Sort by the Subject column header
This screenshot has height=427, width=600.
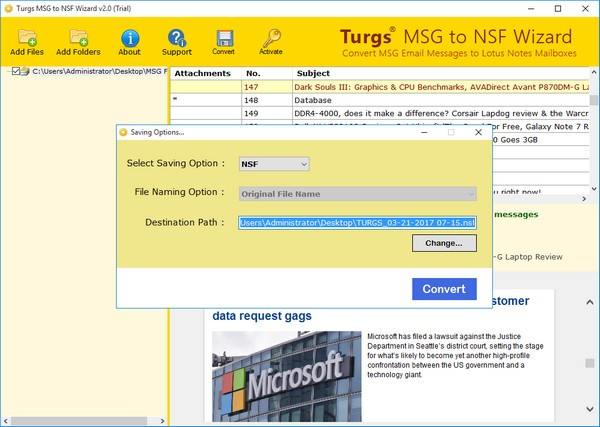point(313,73)
